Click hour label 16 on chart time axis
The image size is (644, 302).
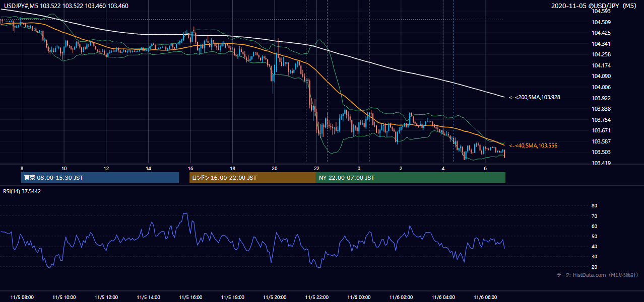point(190,168)
